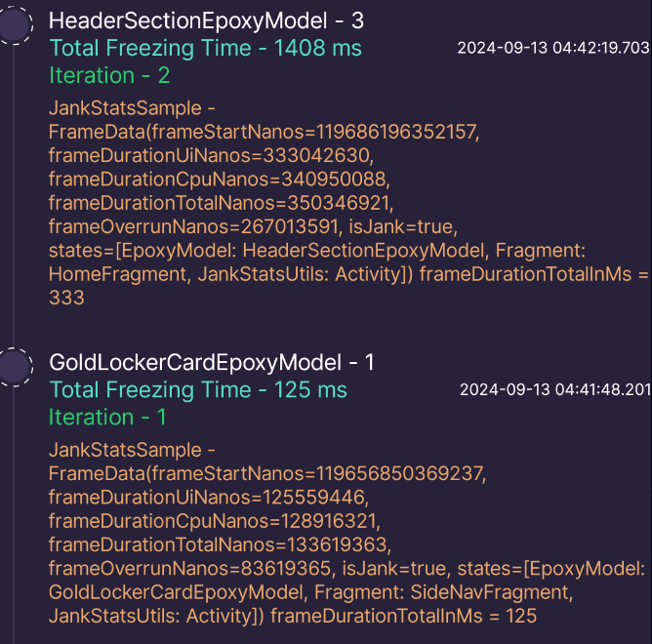Select the GoldLockerCardEpoxyModel - 1 title
Viewport: 652px width, 644px height.
pos(212,363)
